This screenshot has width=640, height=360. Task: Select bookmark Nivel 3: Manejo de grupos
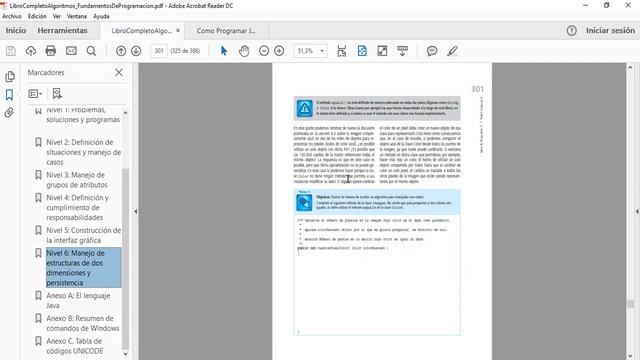tap(77, 180)
